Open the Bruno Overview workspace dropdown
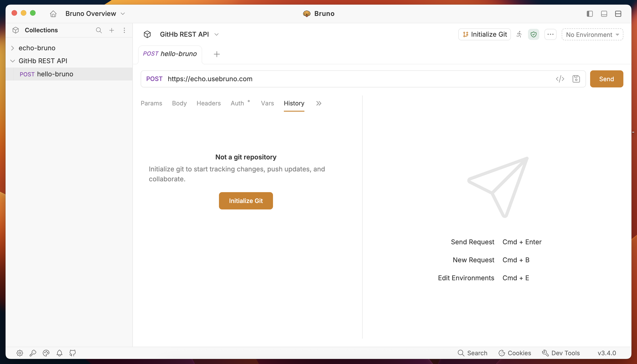Viewport: 637px width, 364px height. (x=95, y=14)
